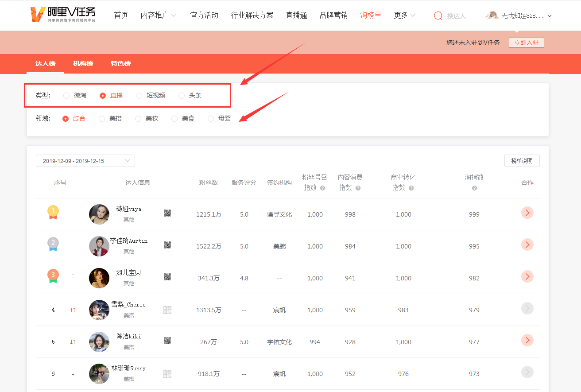Click the 榜单说明 button
This screenshot has width=581, height=392.
(522, 161)
